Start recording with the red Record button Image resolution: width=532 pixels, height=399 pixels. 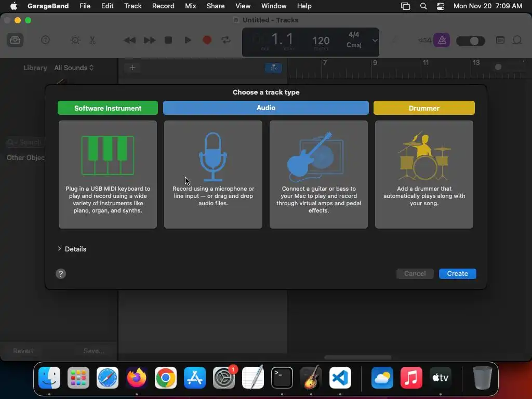[x=207, y=40]
